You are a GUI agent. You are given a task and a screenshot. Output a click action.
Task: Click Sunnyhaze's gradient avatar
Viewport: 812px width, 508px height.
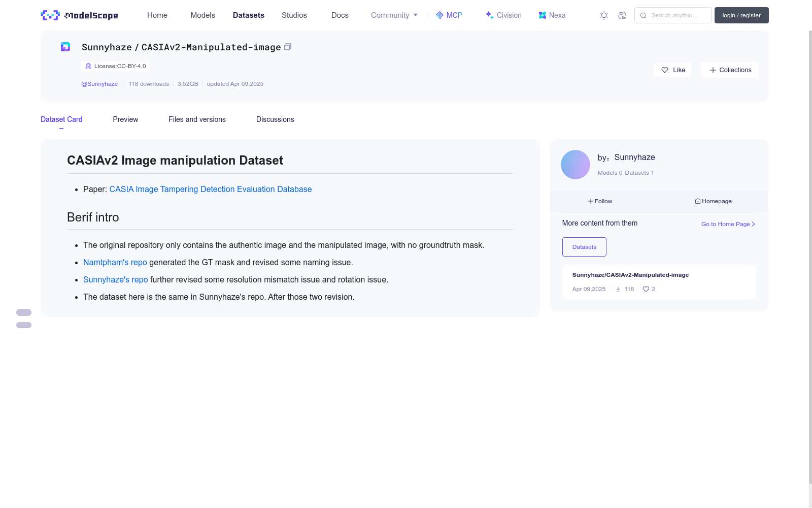[x=576, y=165]
